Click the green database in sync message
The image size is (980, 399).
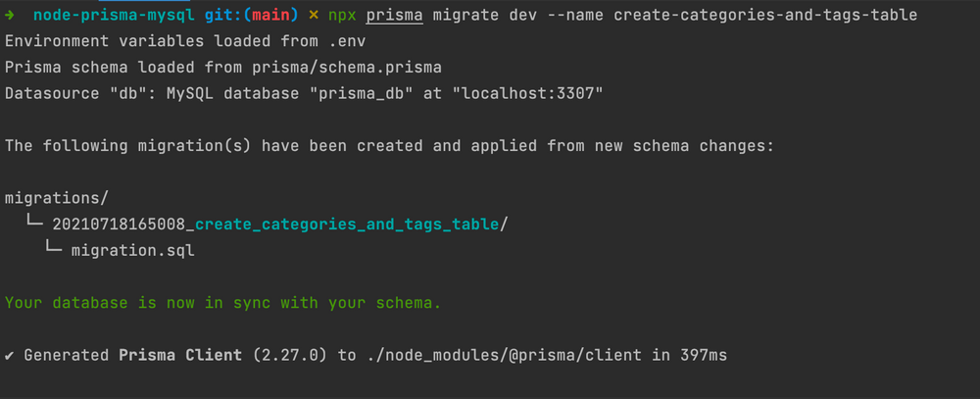[222, 302]
